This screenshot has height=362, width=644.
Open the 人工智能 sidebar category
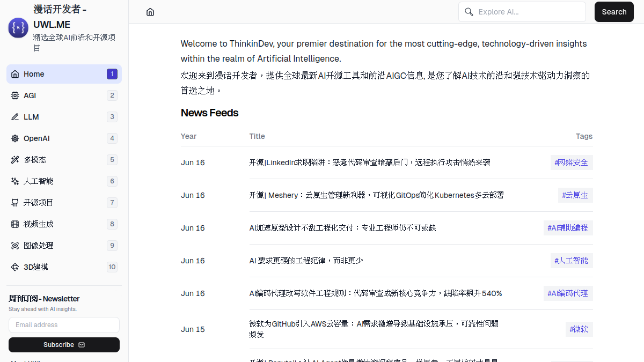(x=64, y=181)
